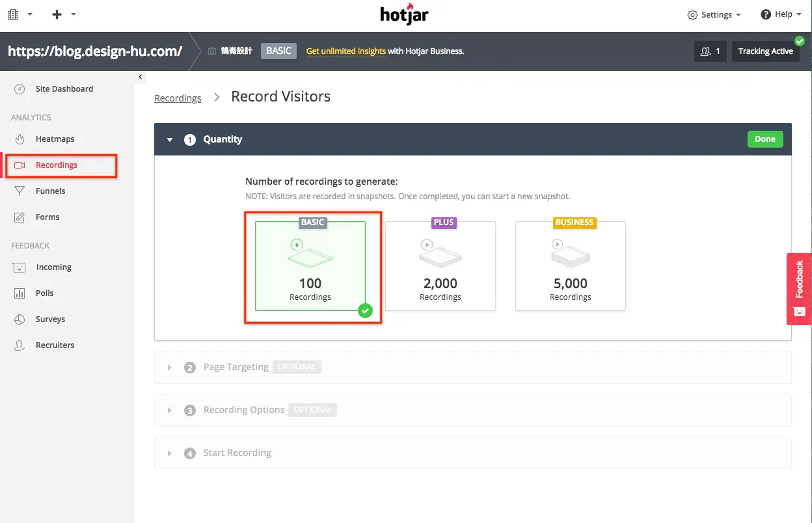Click the Incoming face icon
This screenshot has height=523, width=812.
(x=20, y=267)
